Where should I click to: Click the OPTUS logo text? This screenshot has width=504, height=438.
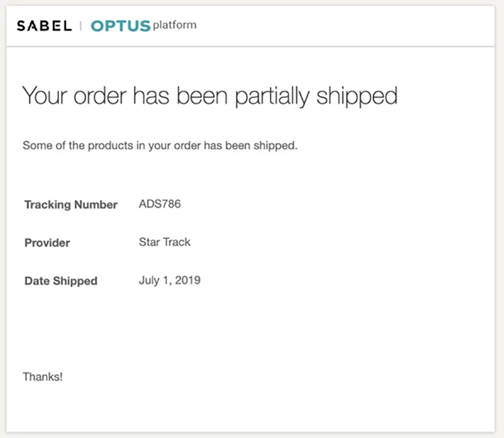click(120, 26)
